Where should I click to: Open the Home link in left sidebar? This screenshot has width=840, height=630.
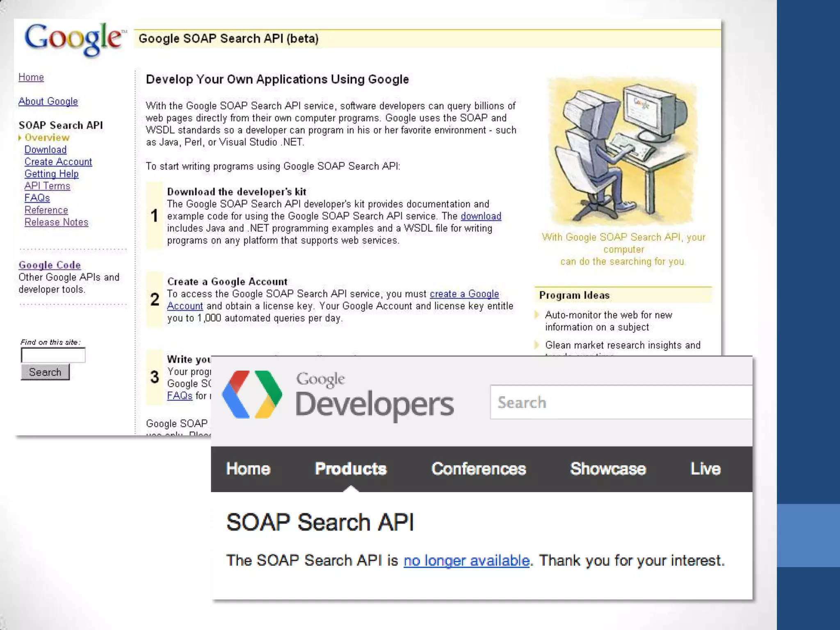31,77
